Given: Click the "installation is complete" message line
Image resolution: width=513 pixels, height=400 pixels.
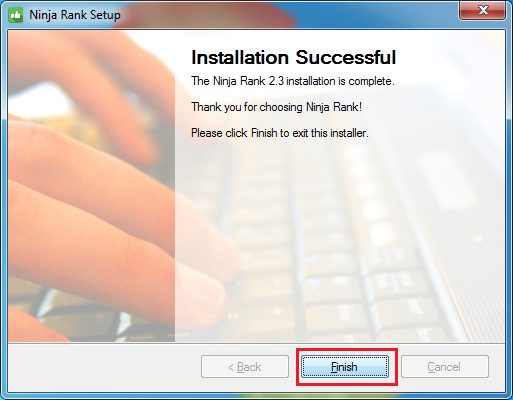Looking at the screenshot, I should [293, 81].
